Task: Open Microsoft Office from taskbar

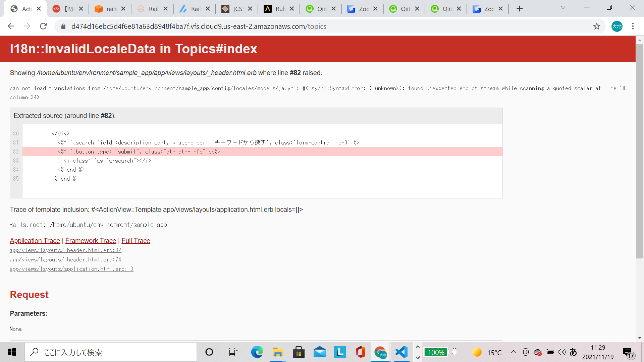Action: click(361, 352)
